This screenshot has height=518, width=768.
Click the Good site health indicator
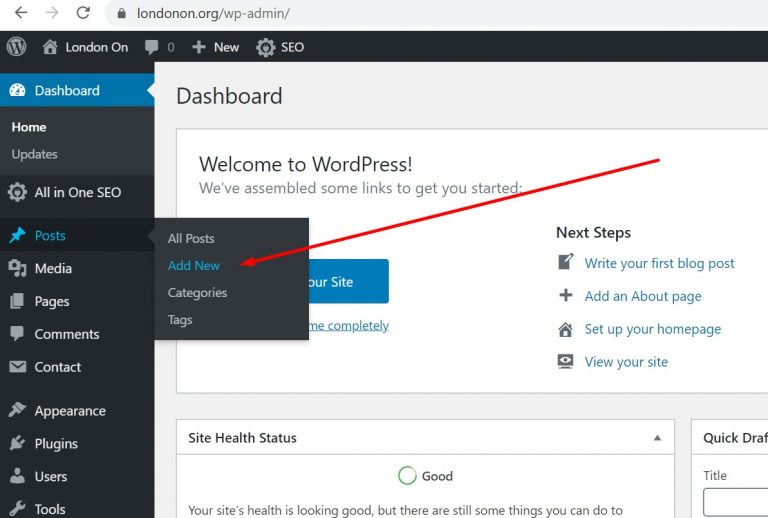coord(425,475)
